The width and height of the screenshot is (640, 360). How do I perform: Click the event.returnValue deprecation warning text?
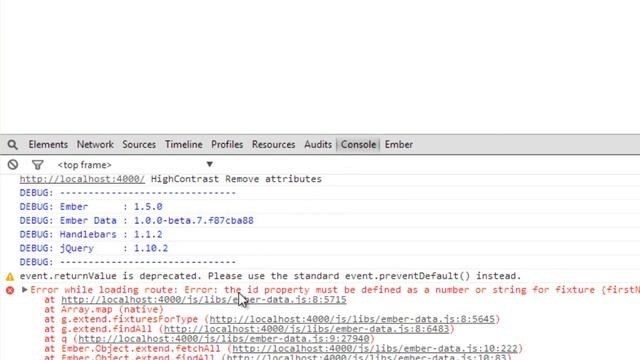pyautogui.click(x=270, y=276)
